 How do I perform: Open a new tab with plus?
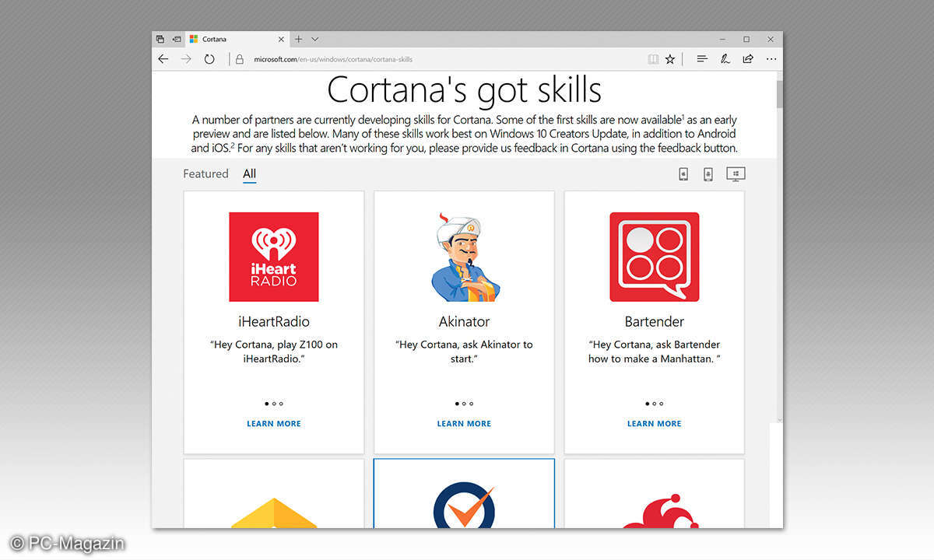tap(298, 39)
